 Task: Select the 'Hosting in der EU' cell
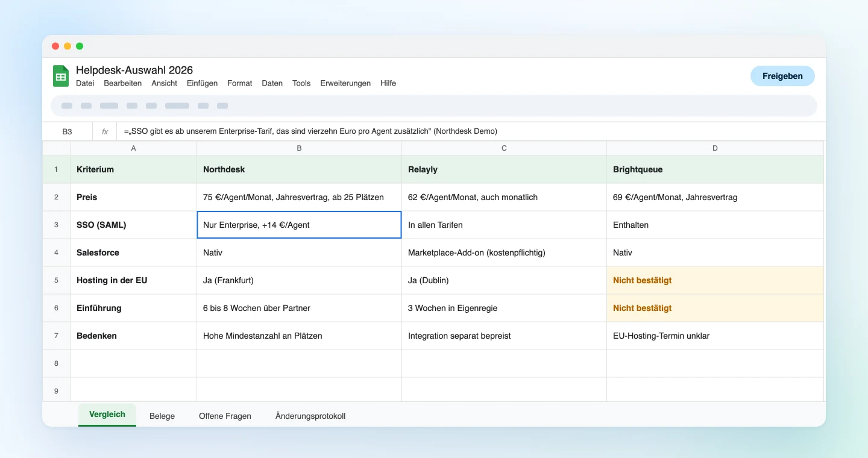pos(134,280)
